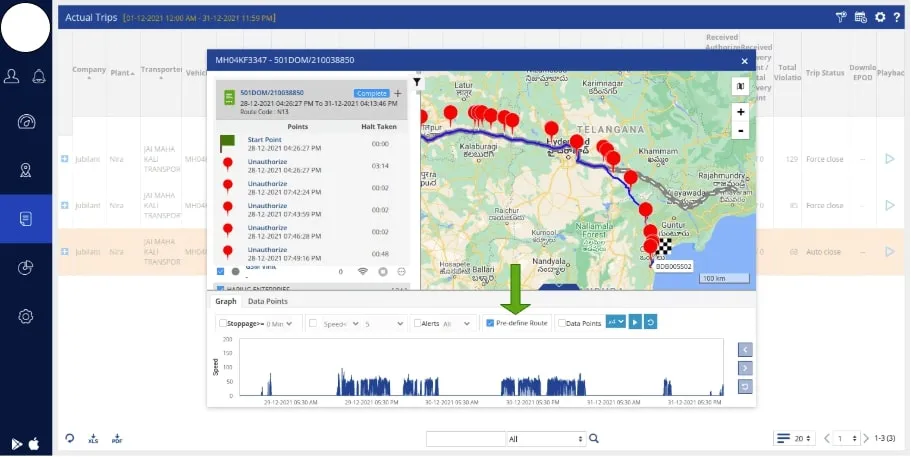
Task: Click the notification bell icon
Action: point(39,76)
